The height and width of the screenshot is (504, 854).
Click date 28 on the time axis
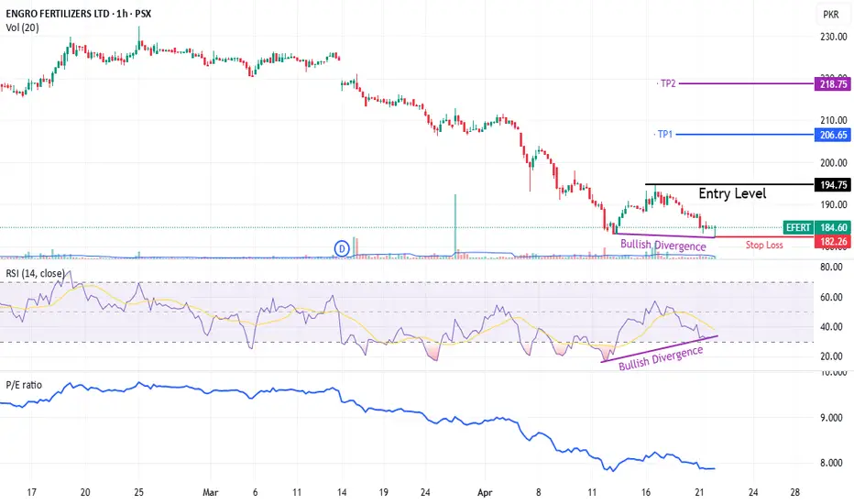[795, 493]
